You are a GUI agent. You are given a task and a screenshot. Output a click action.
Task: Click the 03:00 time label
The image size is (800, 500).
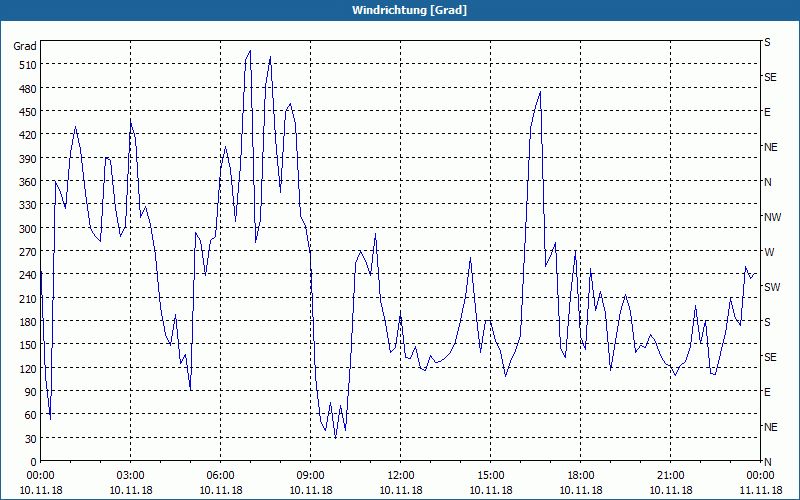pyautogui.click(x=131, y=476)
